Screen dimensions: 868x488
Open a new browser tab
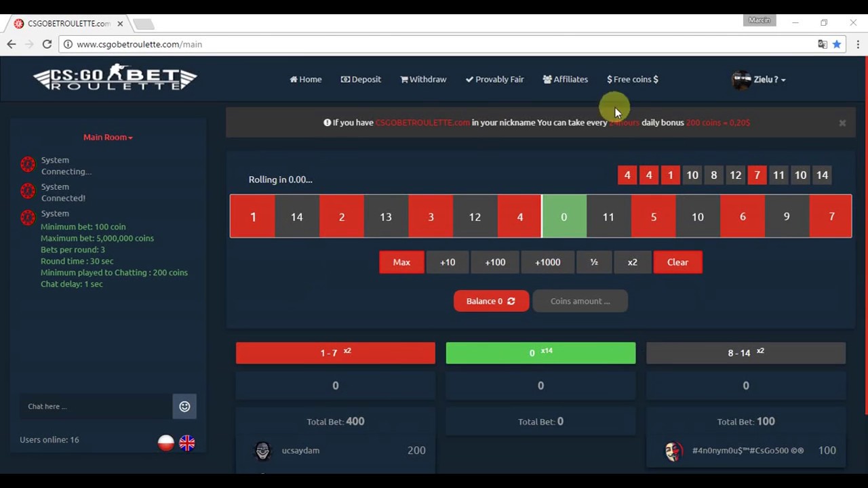coord(144,24)
